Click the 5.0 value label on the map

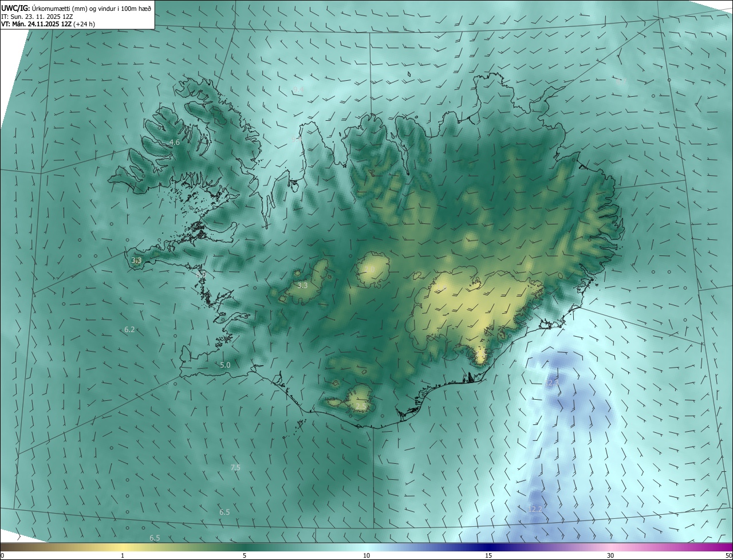pos(225,365)
